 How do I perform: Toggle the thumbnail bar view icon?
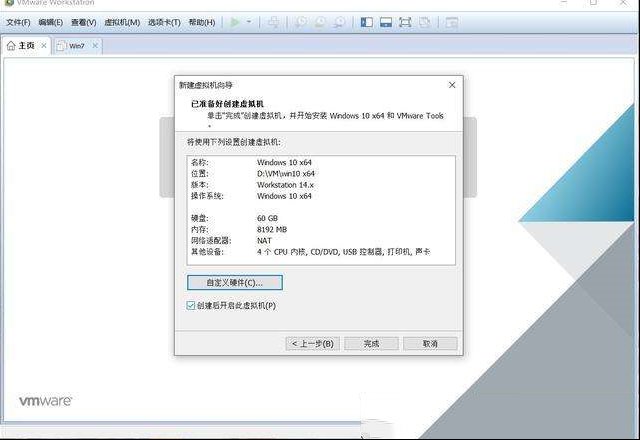(x=386, y=22)
